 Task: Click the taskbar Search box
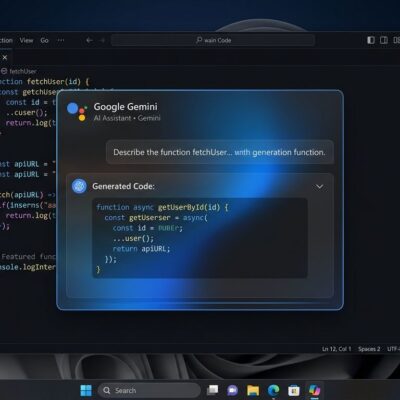tap(149, 390)
